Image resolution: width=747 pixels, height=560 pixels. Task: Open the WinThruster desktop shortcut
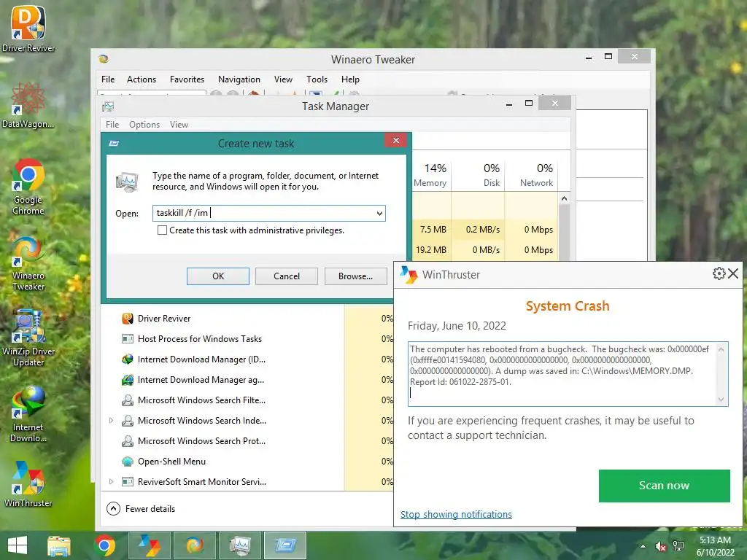(x=28, y=484)
